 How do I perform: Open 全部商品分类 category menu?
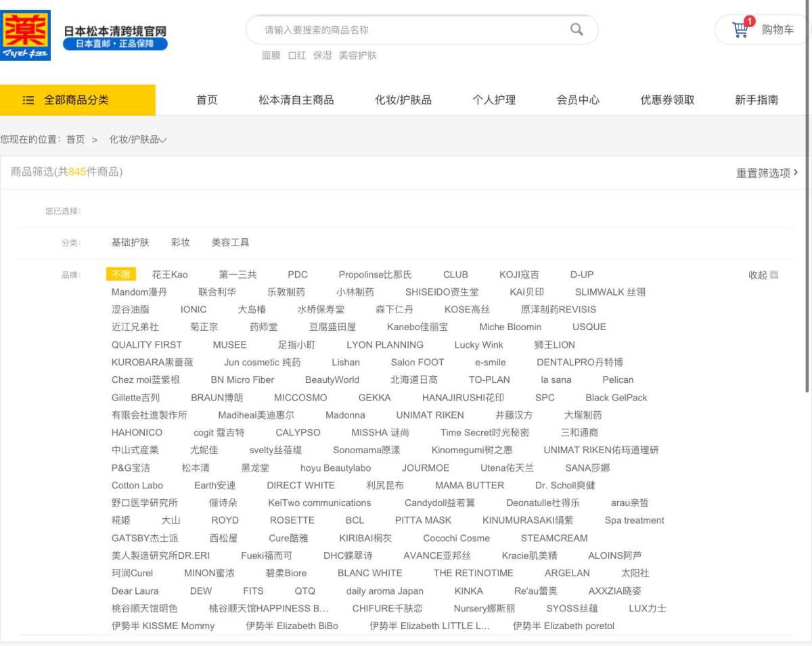click(x=77, y=100)
